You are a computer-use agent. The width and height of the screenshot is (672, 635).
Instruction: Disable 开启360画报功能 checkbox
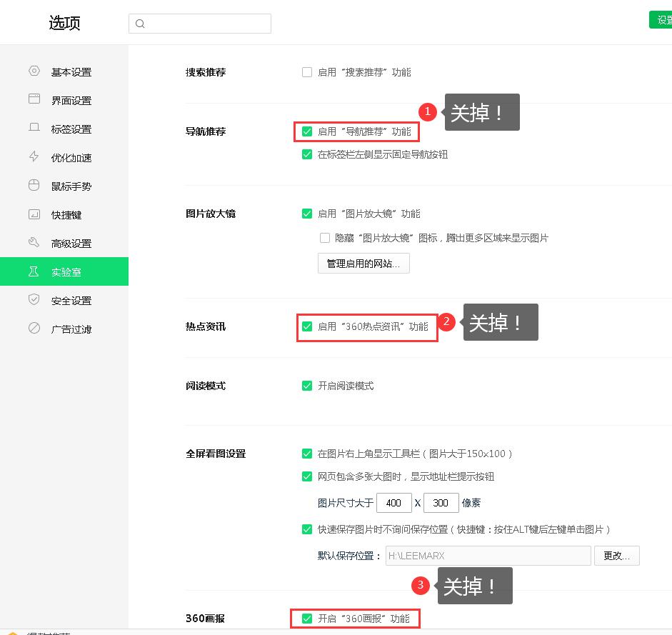coord(307,619)
